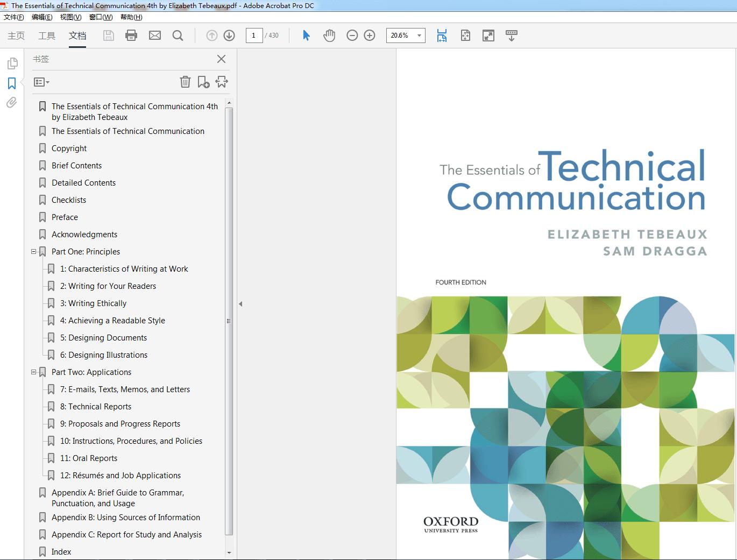Collapse the navigation pane arrow
737x560 pixels.
(240, 304)
